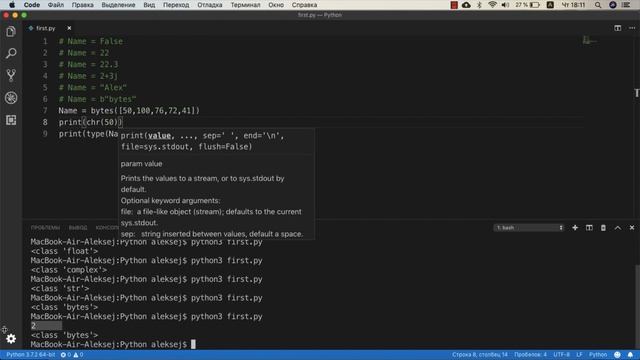Change indentation Пробелов: 4 setting
The image size is (640, 360).
pos(530,355)
